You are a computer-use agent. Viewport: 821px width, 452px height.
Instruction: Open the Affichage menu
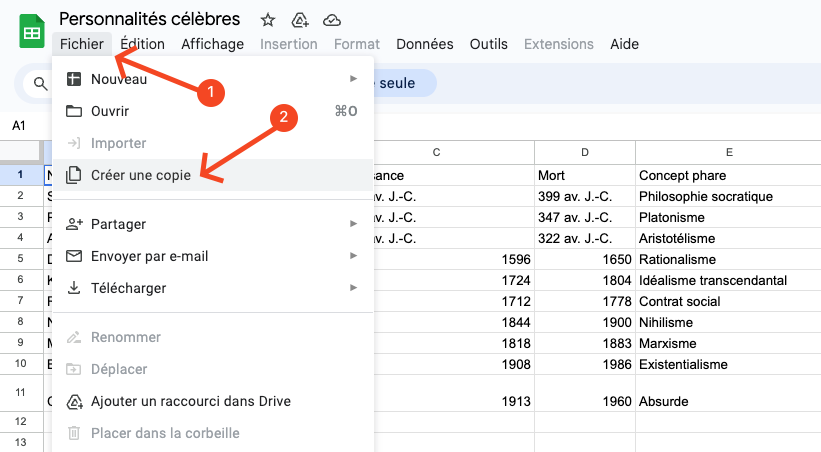(x=213, y=44)
